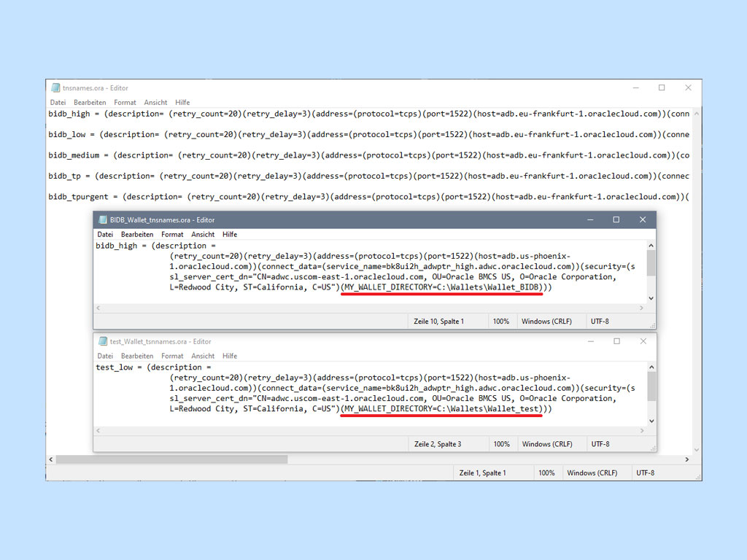Open Bearbeiten menu in test_Wallet_tsnnames.ora window
Viewport: 747px width, 560px height.
136,356
